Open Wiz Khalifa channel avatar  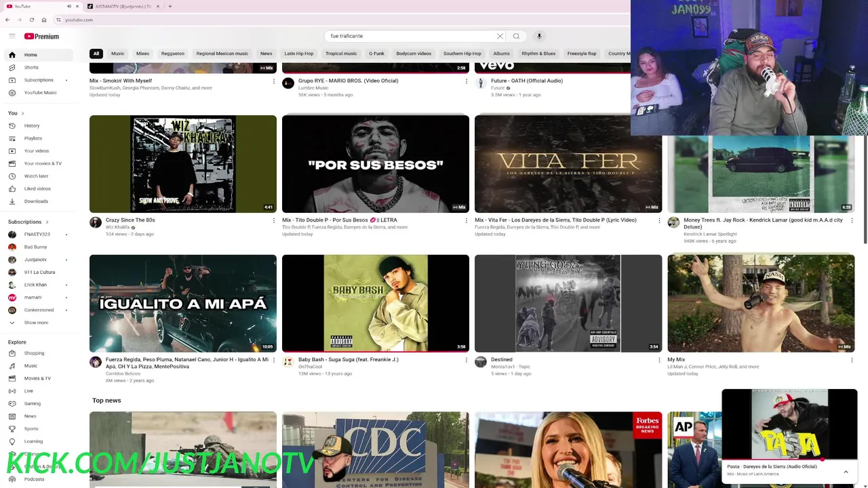pyautogui.click(x=96, y=222)
